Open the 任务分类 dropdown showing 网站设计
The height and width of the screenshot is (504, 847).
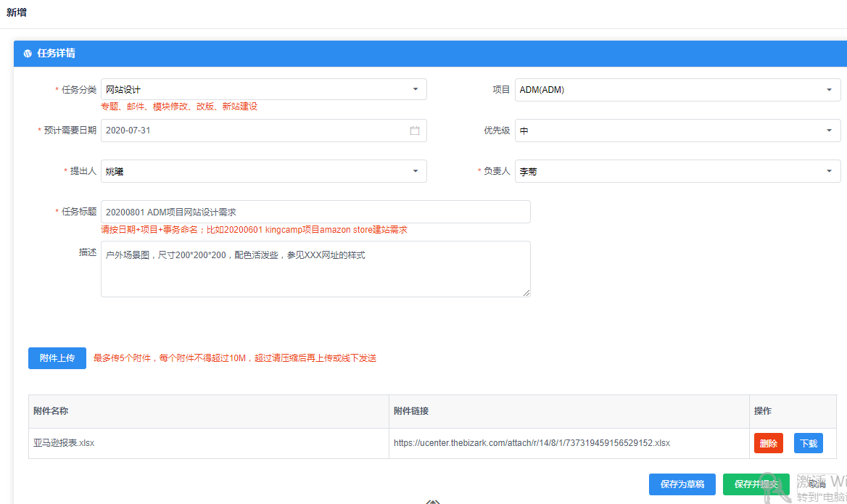click(x=264, y=89)
